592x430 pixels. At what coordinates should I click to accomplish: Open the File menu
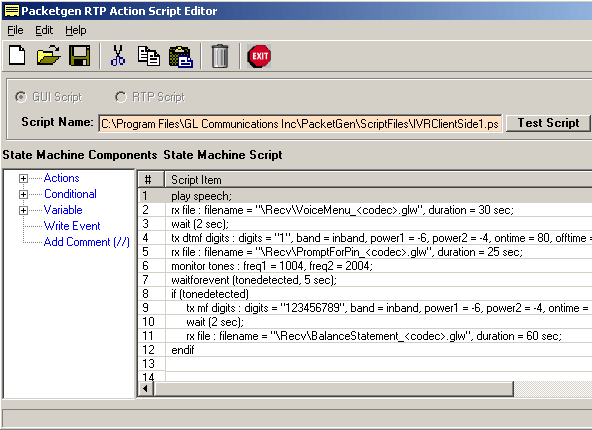15,30
